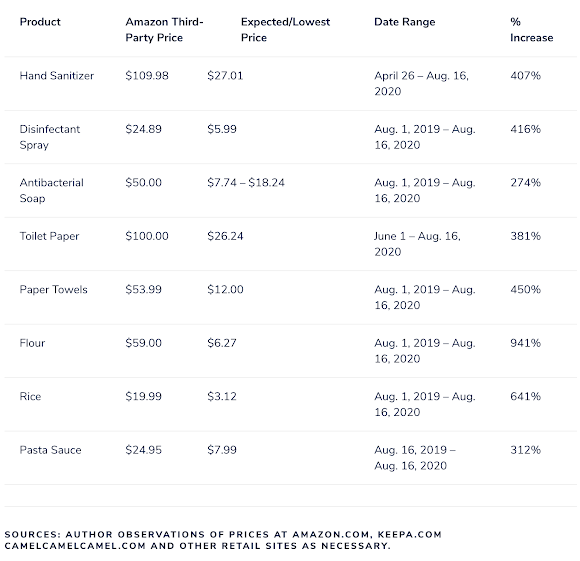Screen dimensions: 580x561
Task: Select the Rice $19.99 price cell
Action: coord(144,396)
